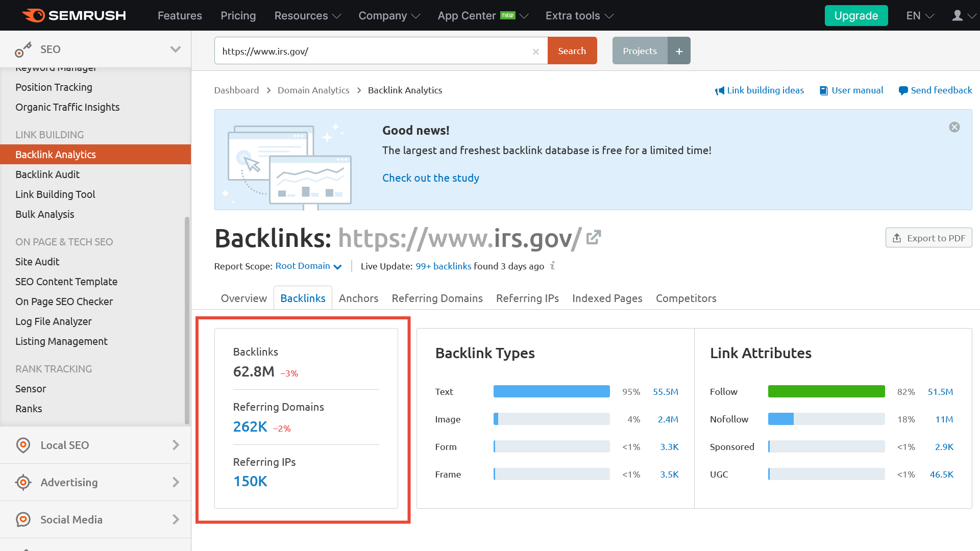Dismiss the Good news banner
980x551 pixels.
954,127
